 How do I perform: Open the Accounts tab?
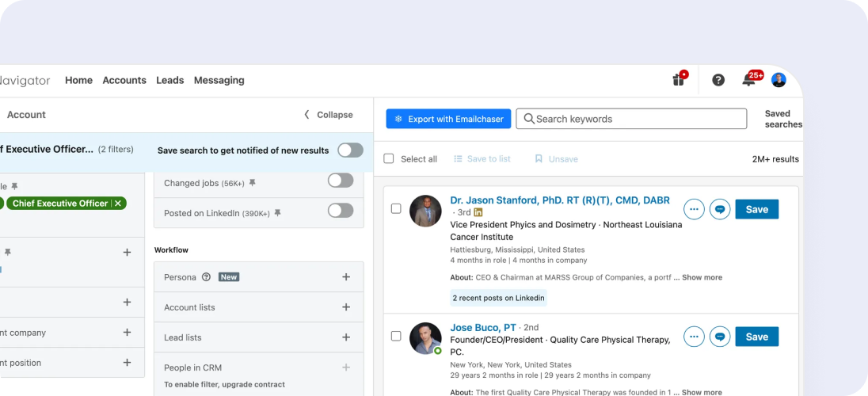(x=124, y=80)
